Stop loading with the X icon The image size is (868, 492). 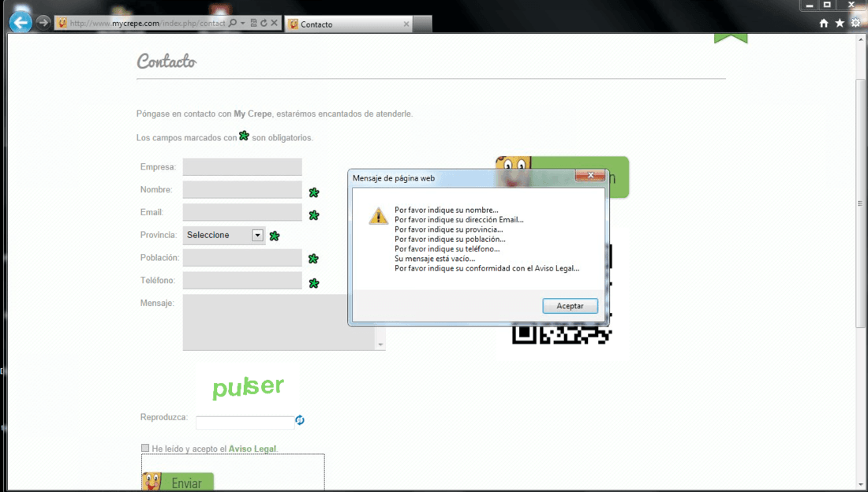274,23
